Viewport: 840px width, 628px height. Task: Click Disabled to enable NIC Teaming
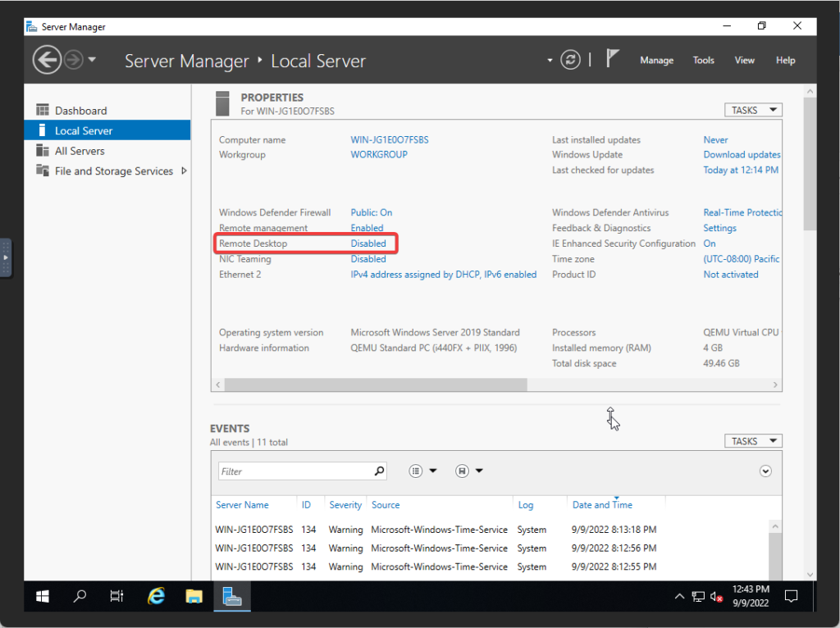[369, 258]
